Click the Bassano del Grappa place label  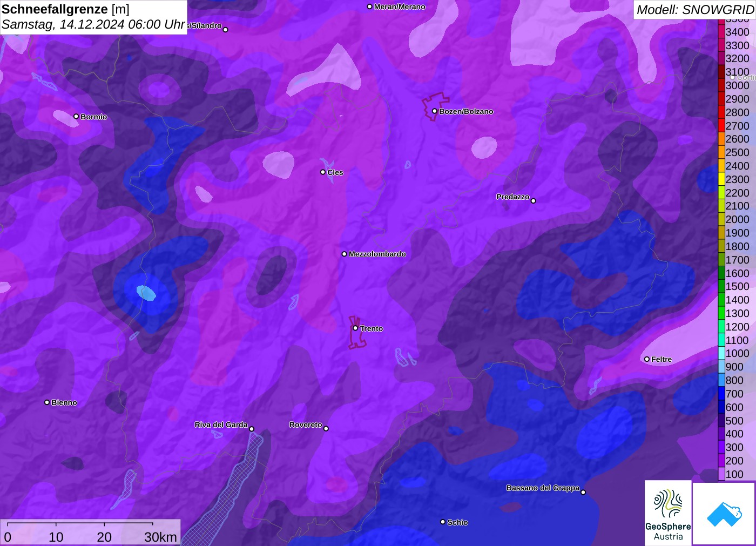pos(543,488)
